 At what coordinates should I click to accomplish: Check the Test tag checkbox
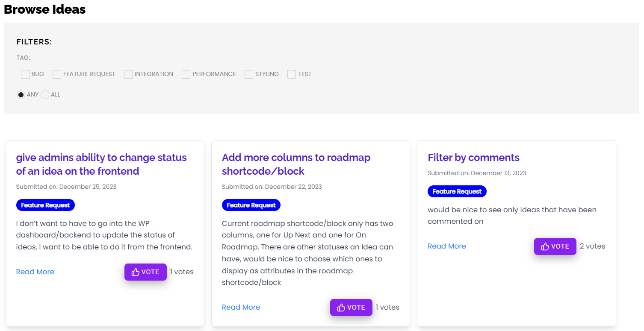tap(292, 74)
